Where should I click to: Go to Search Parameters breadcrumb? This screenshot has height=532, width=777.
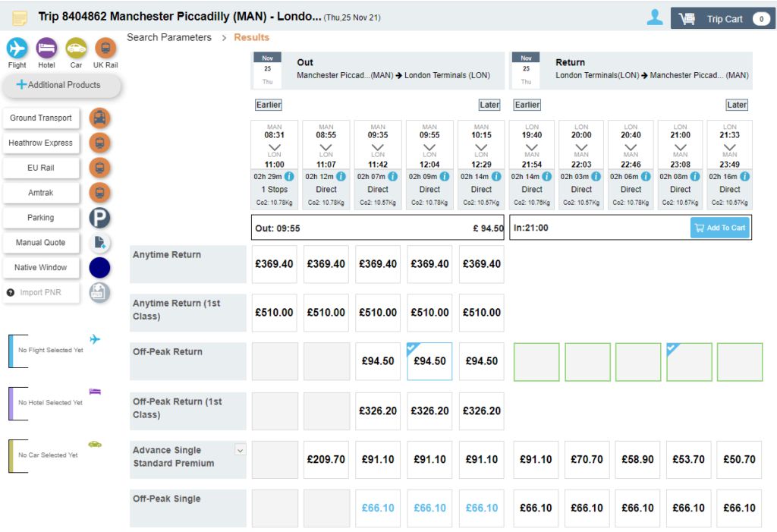(x=169, y=37)
